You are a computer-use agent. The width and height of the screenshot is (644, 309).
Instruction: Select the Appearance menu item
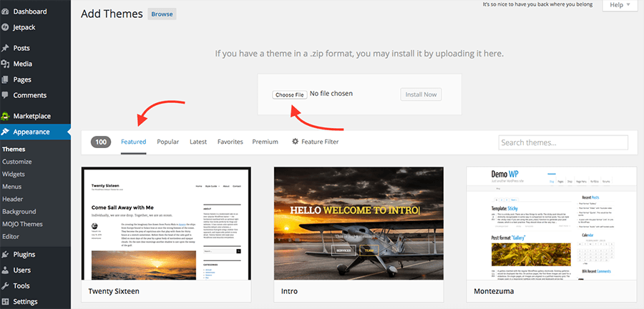point(35,132)
